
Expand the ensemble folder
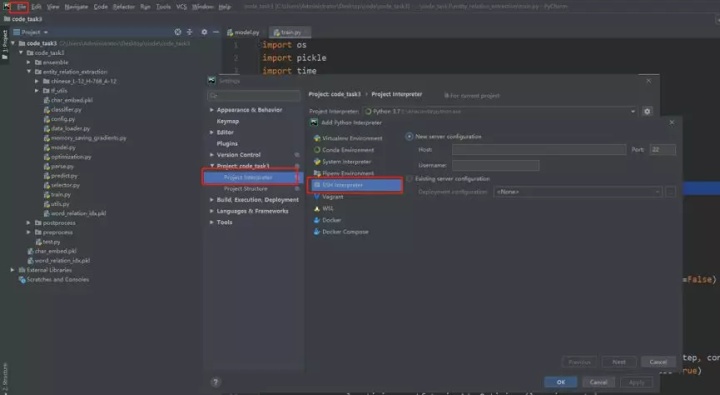click(x=29, y=62)
